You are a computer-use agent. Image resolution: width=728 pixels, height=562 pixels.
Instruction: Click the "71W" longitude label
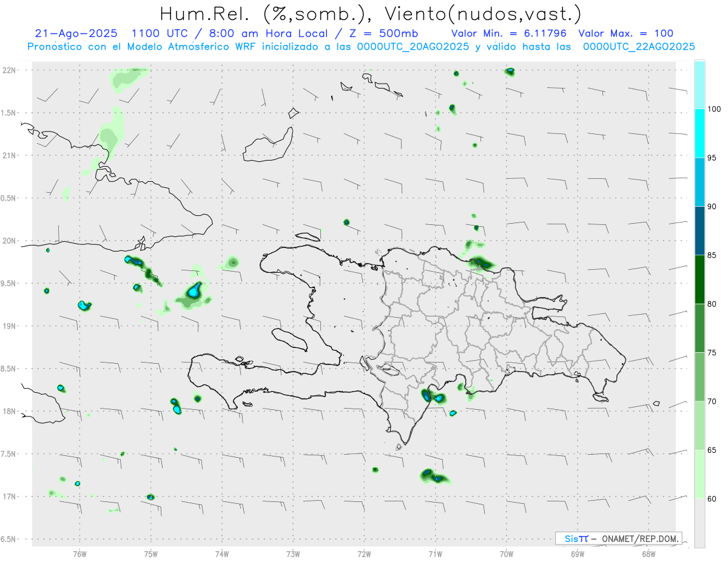click(436, 554)
